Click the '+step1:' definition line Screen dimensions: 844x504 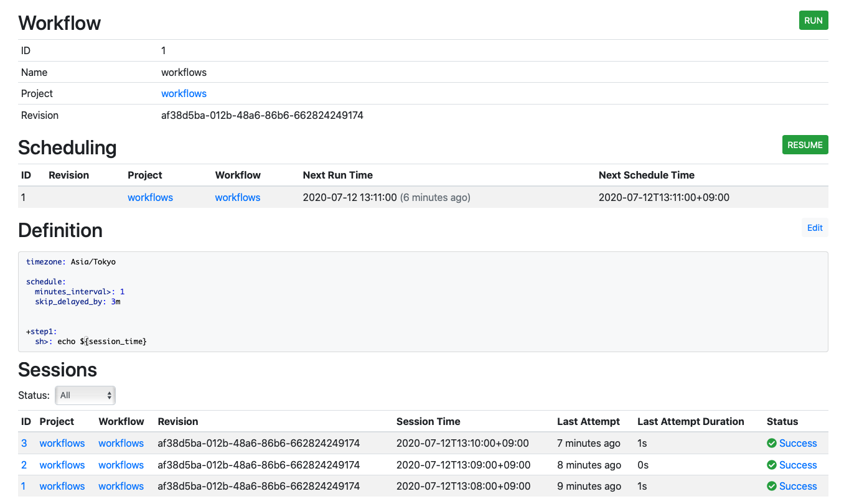point(42,332)
